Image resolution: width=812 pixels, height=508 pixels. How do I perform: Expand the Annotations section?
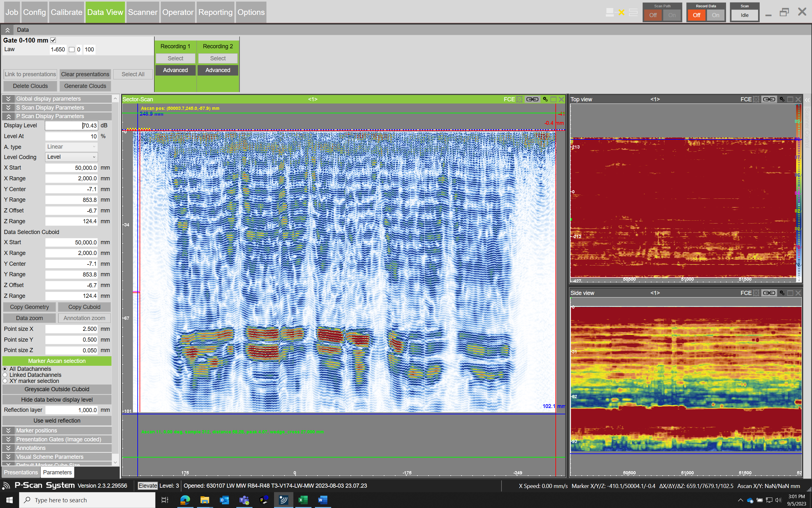click(x=57, y=448)
